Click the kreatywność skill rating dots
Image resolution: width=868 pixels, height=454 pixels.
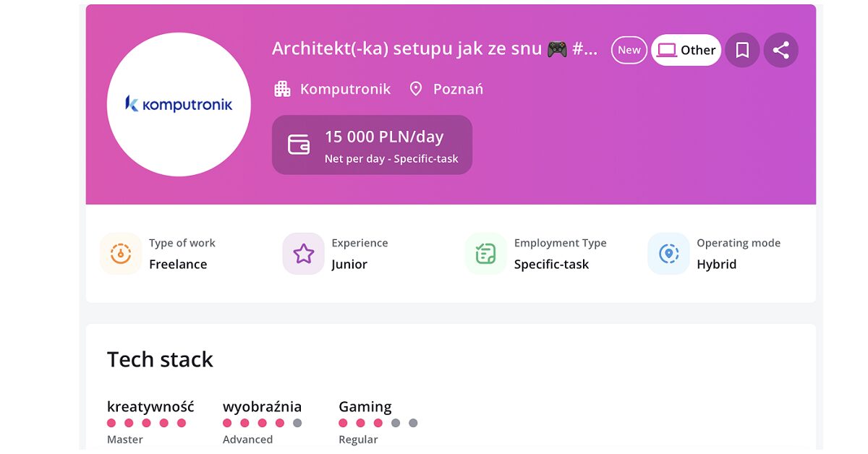[146, 423]
